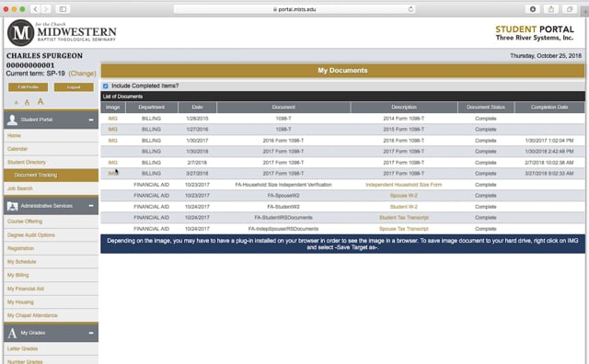Screen dimensions: 589x364
Task: Click the Document Status column header
Action: 486,108
